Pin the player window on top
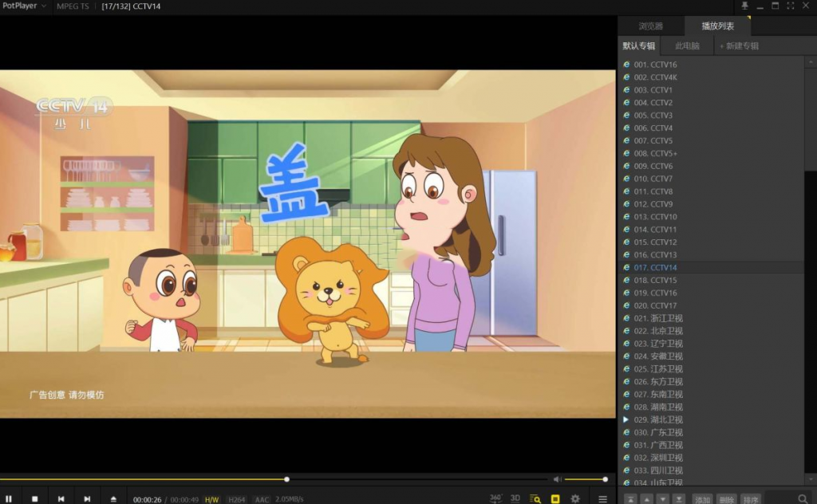 [744, 6]
